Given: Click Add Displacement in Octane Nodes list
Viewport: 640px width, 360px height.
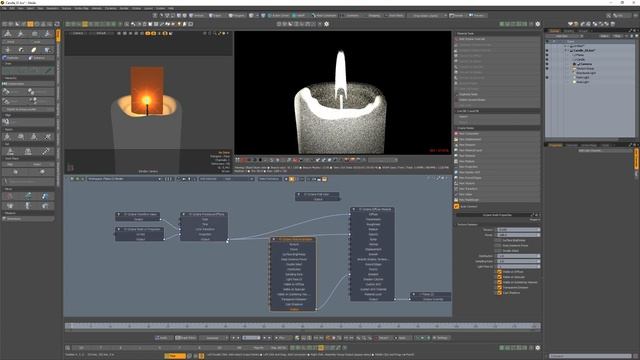Looking at the screenshot, I should 498,139.
